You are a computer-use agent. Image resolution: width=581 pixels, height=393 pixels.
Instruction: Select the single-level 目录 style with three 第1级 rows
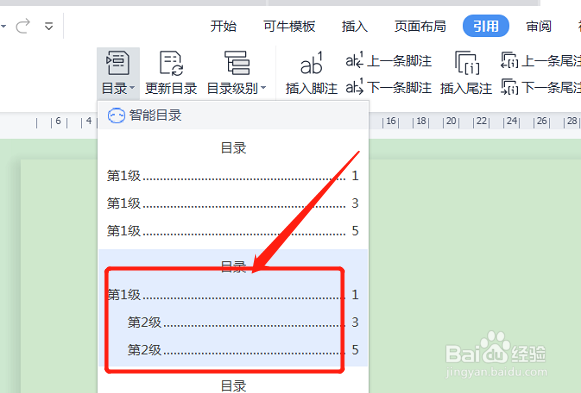[233, 189]
